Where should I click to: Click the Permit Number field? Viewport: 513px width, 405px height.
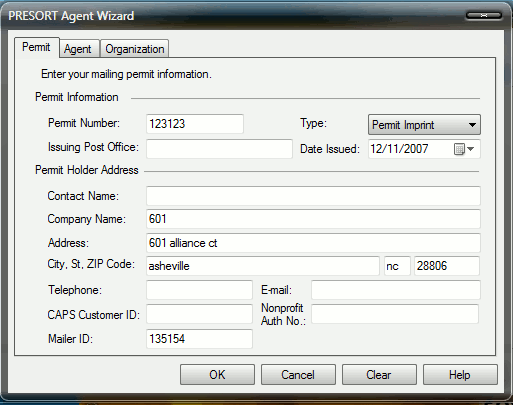(x=195, y=124)
